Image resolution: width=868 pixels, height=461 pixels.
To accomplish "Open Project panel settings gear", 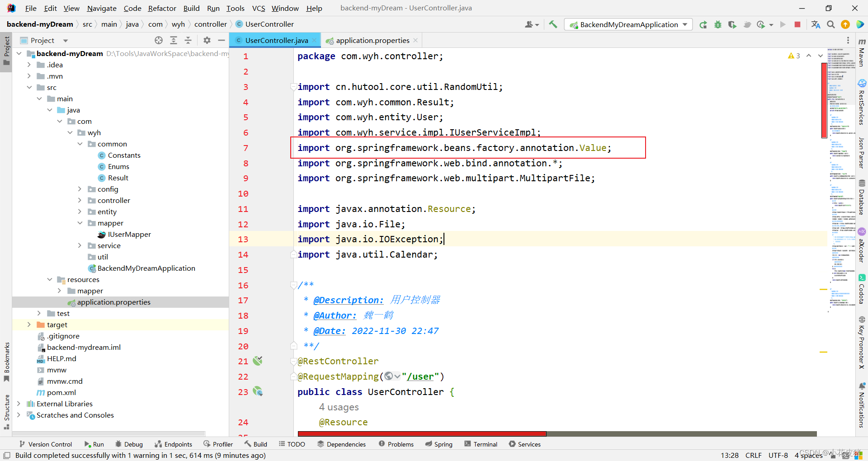I will coord(207,40).
